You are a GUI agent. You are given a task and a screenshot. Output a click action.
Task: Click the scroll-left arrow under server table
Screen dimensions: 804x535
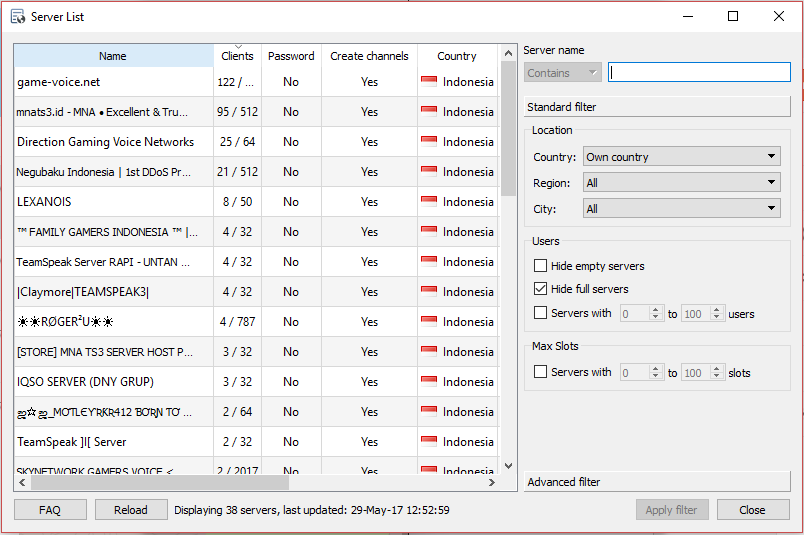point(22,482)
